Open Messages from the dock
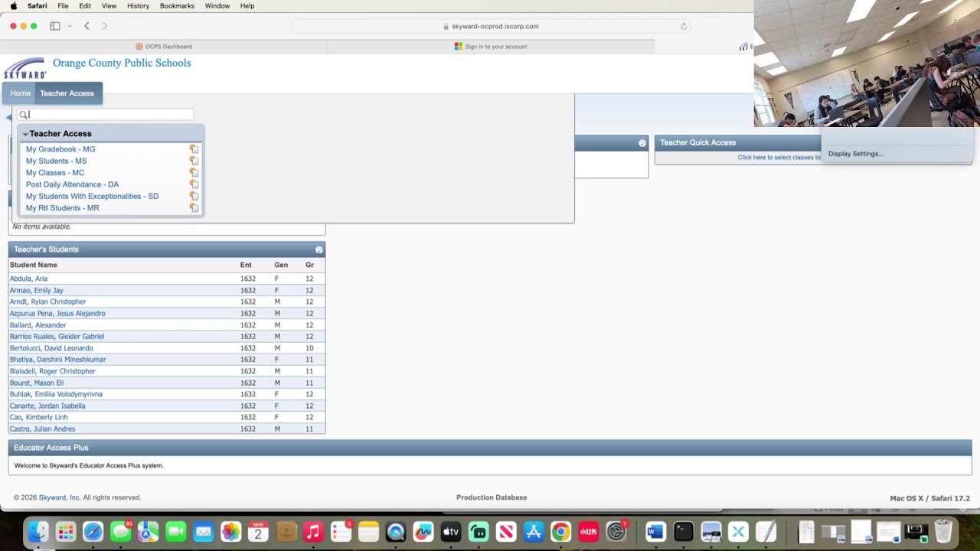This screenshot has width=980, height=551. [x=121, y=531]
